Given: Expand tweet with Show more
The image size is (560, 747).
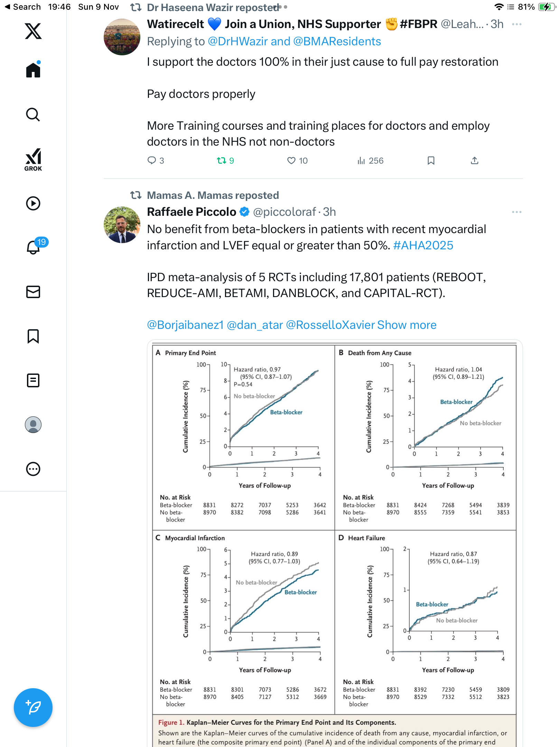Looking at the screenshot, I should (407, 325).
